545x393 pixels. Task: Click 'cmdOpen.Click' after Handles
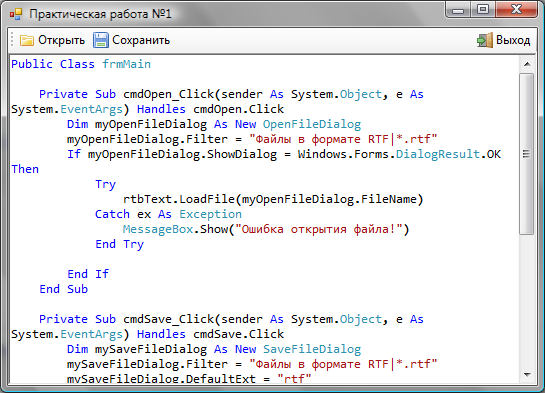238,109
